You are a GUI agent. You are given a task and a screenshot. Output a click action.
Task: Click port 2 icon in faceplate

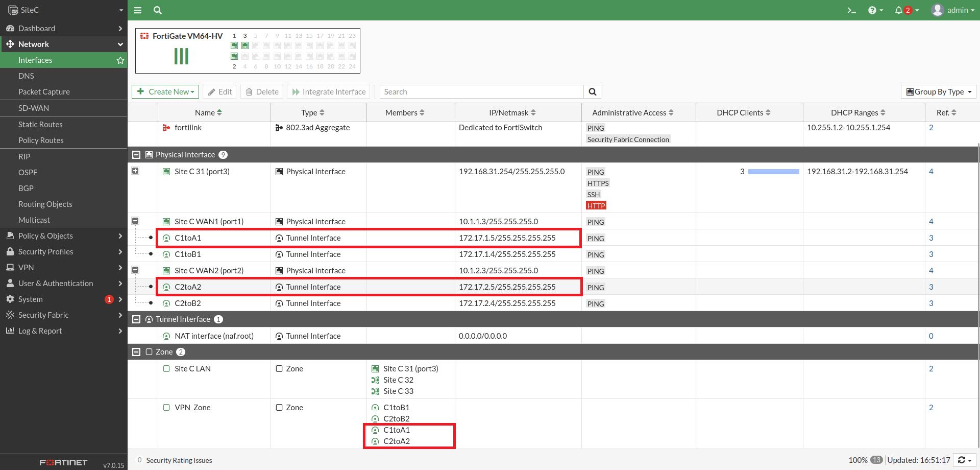[234, 56]
